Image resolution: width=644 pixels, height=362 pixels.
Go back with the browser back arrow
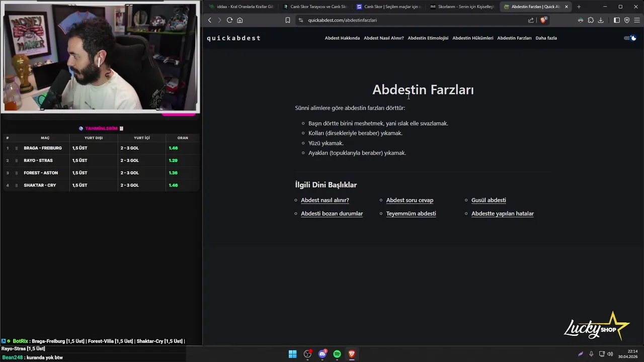pyautogui.click(x=210, y=20)
